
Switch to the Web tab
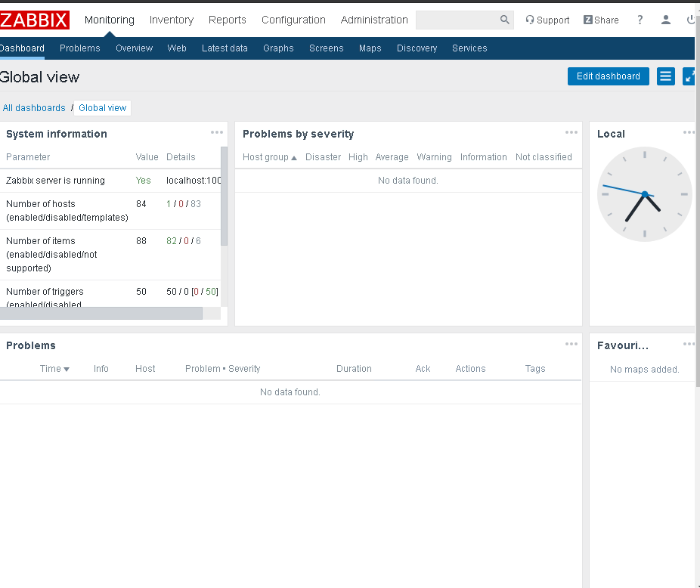pyautogui.click(x=177, y=48)
